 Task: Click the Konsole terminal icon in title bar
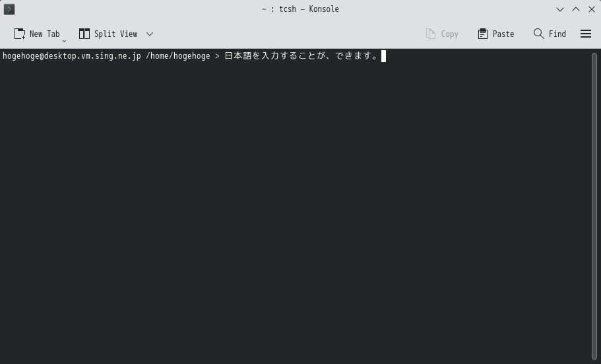[9, 9]
